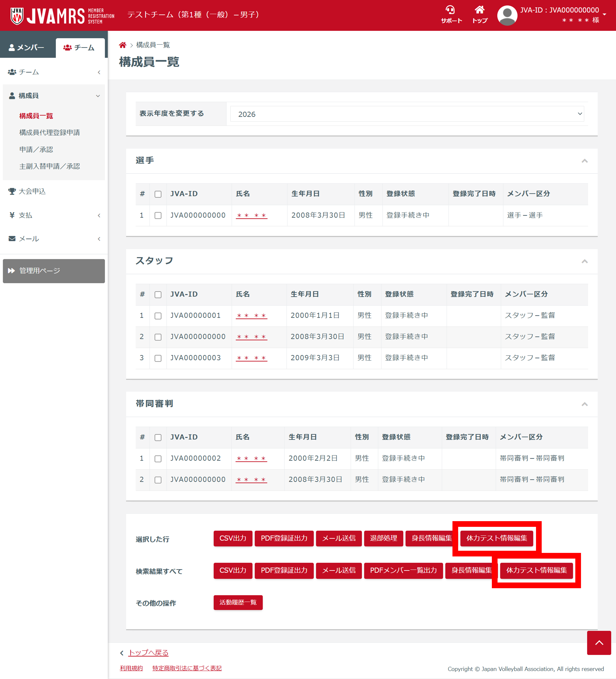This screenshot has height=679, width=616.
Task: Check the box for referee row JVA00000002
Action: (x=158, y=459)
